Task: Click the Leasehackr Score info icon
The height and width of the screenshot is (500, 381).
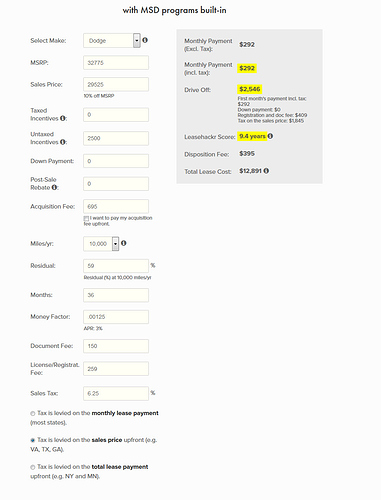Action: point(270,136)
